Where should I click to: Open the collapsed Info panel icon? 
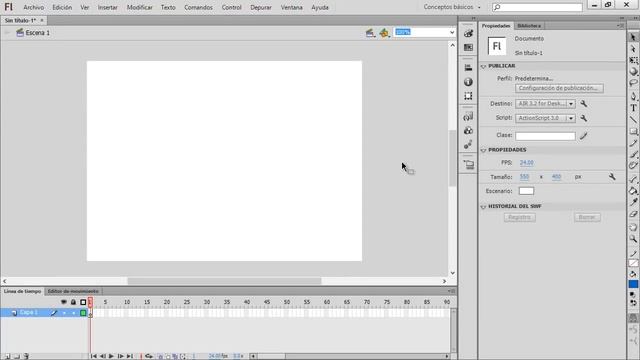[x=468, y=82]
